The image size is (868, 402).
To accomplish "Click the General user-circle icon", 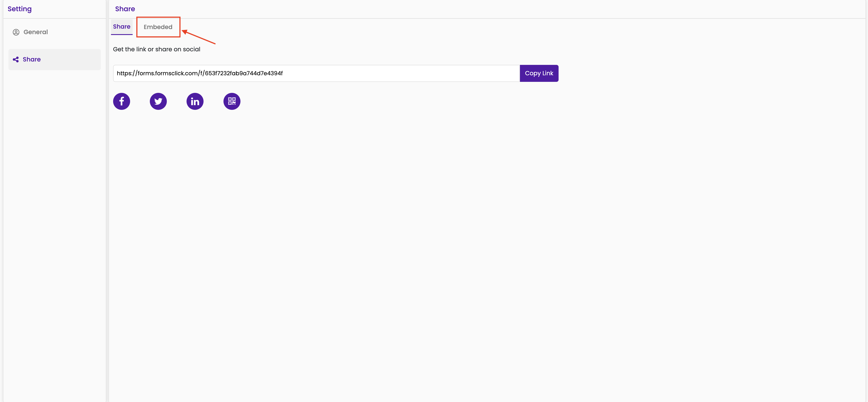I will (x=16, y=32).
